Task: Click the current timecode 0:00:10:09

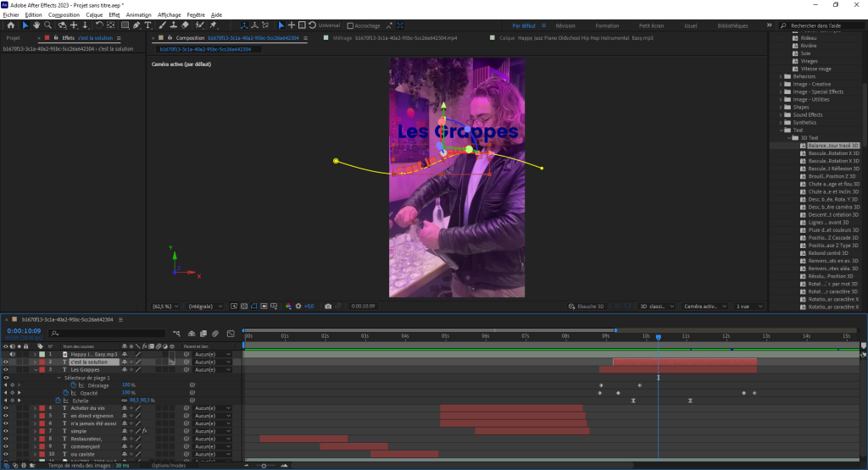Action: point(24,330)
